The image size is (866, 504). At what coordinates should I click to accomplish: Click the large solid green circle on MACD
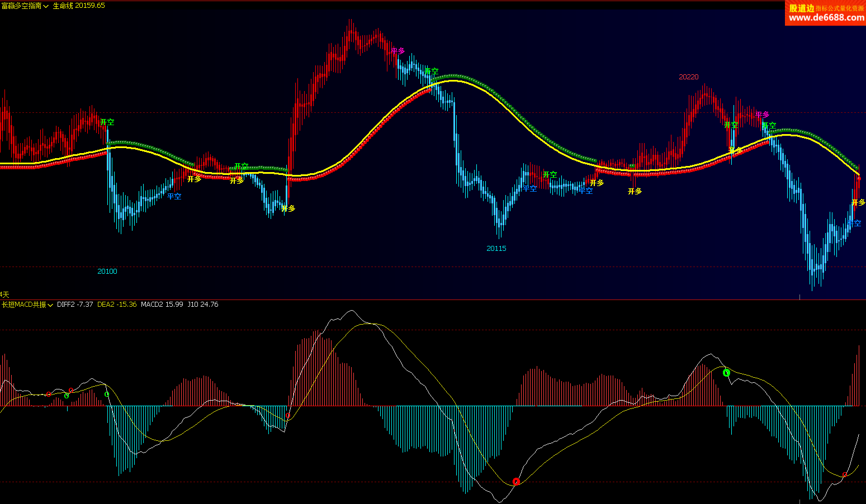coord(726,373)
